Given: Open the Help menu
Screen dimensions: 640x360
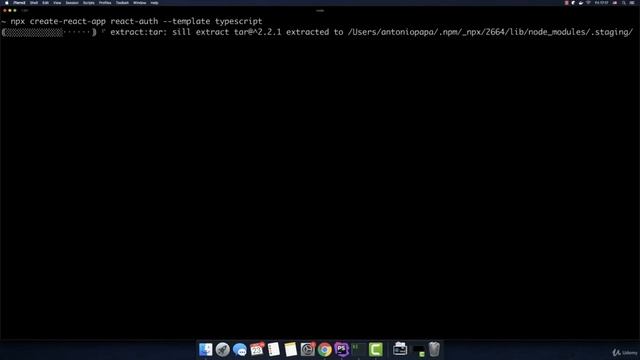Looking at the screenshot, I should pos(154,3).
